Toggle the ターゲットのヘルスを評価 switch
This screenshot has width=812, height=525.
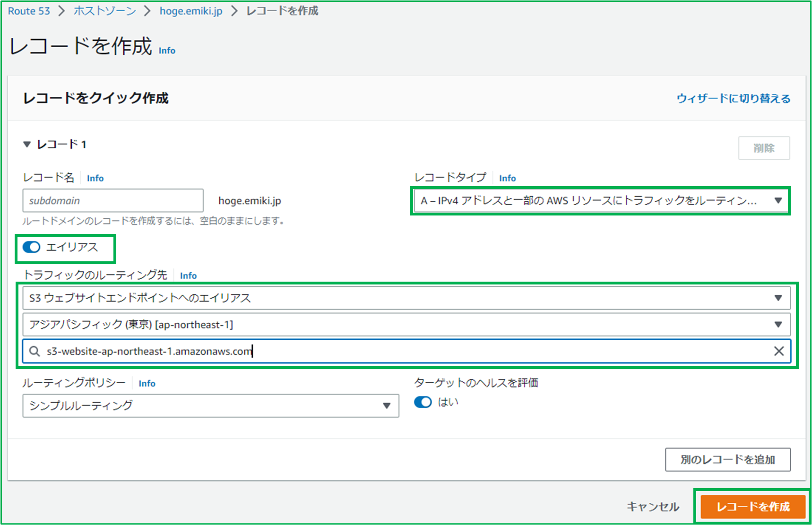pyautogui.click(x=423, y=402)
